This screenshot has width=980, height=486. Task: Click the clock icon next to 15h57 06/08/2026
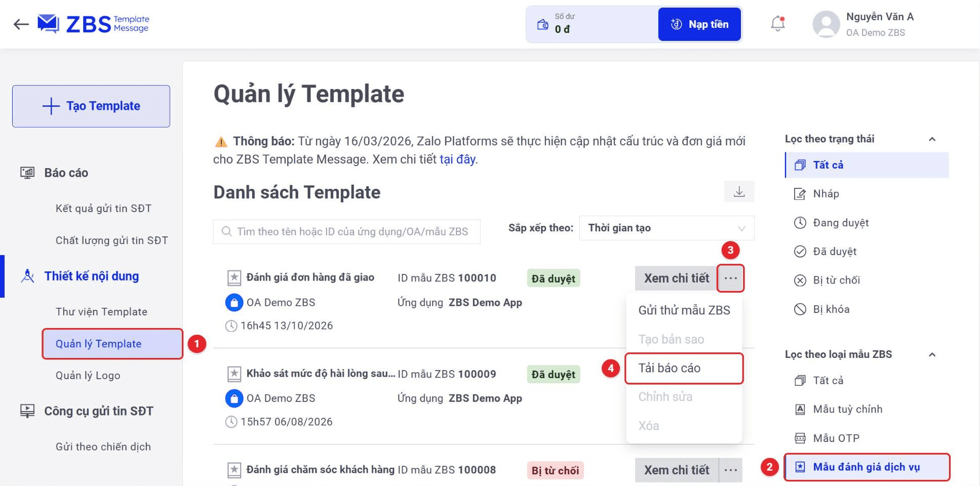(x=231, y=422)
